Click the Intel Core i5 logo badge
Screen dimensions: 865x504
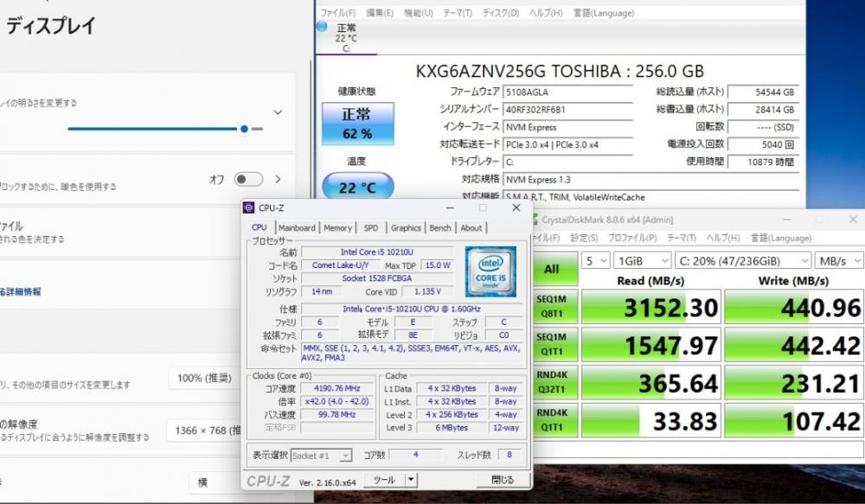490,271
